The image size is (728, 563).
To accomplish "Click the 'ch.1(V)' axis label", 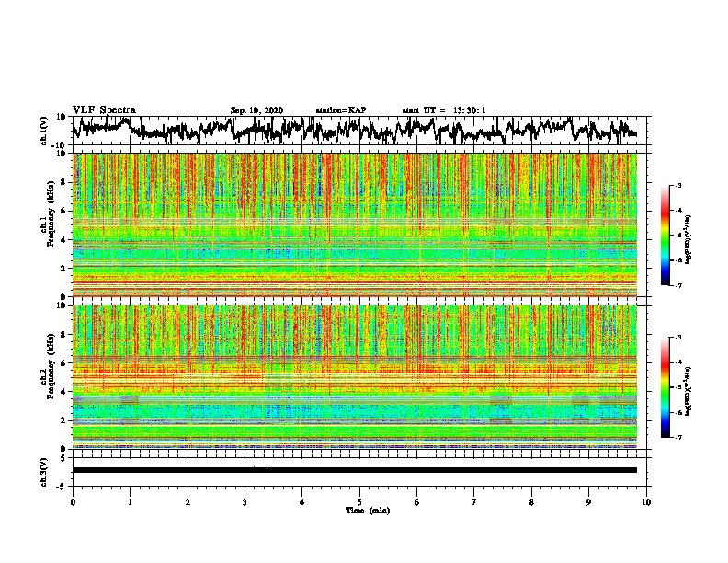I will click(43, 131).
